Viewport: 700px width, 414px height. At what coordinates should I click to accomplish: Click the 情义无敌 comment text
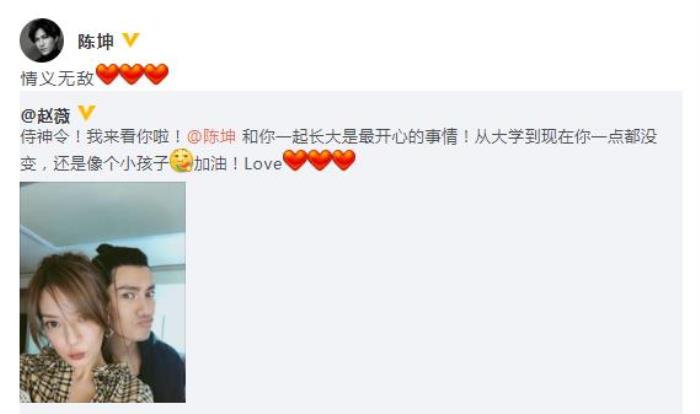click(x=57, y=79)
